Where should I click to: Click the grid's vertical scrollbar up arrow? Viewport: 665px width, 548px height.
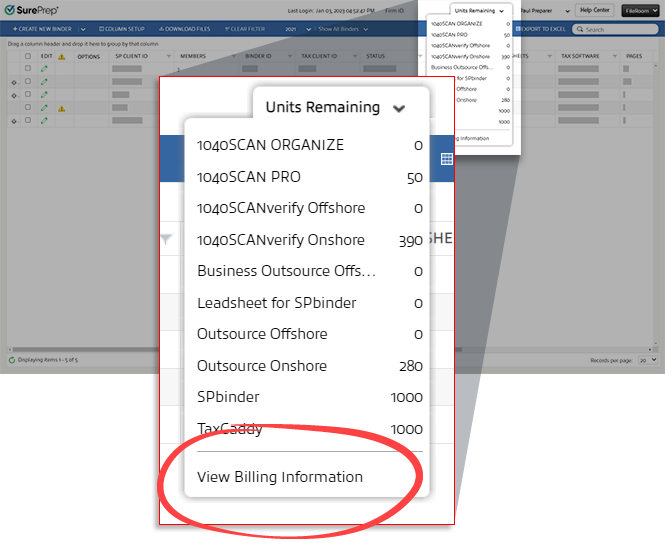coord(656,66)
